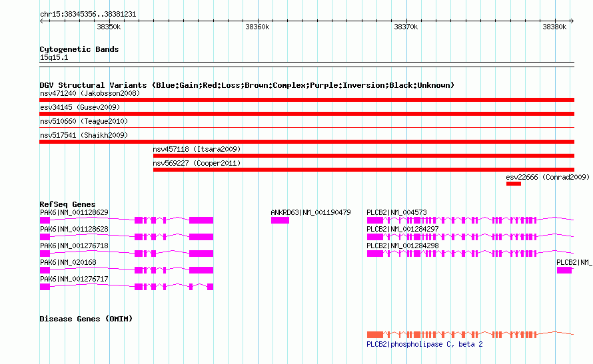This screenshot has height=364, width=593.
Task: Click the 38360k ruler tick label
Action: [x=258, y=27]
